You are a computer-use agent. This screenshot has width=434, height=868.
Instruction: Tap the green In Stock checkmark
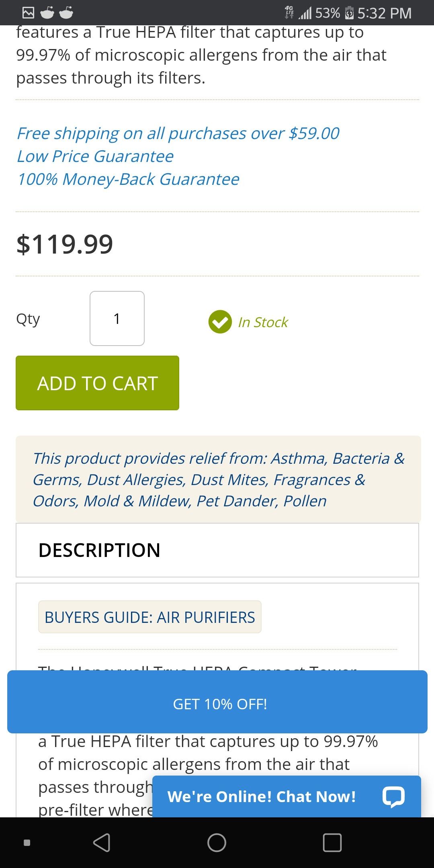(220, 322)
